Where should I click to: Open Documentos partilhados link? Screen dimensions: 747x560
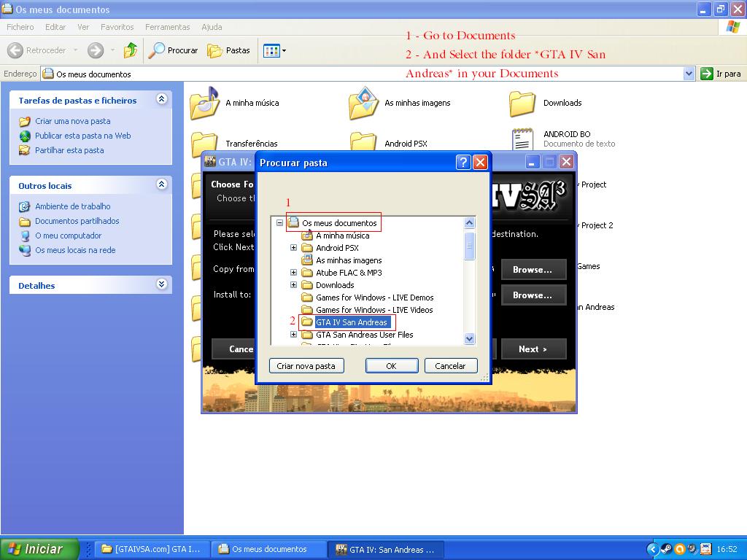[77, 221]
